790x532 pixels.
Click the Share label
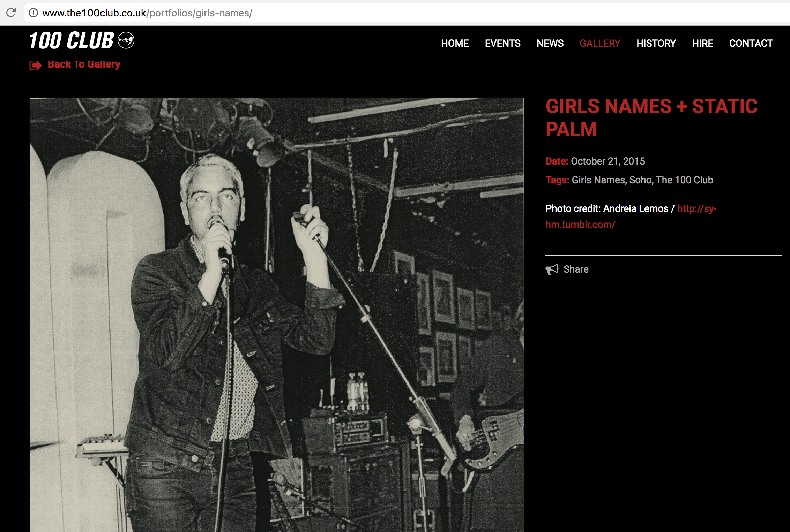click(x=576, y=269)
